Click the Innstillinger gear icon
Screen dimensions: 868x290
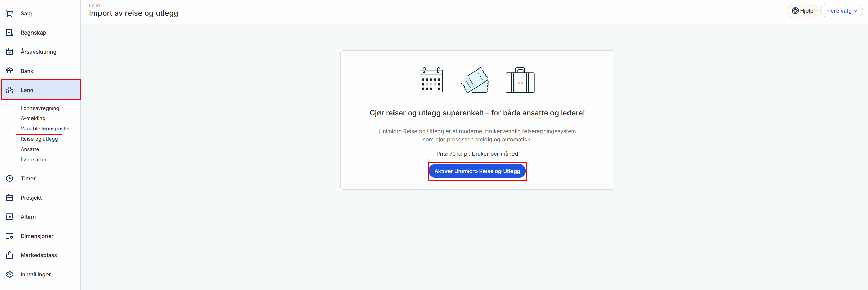pyautogui.click(x=10, y=274)
